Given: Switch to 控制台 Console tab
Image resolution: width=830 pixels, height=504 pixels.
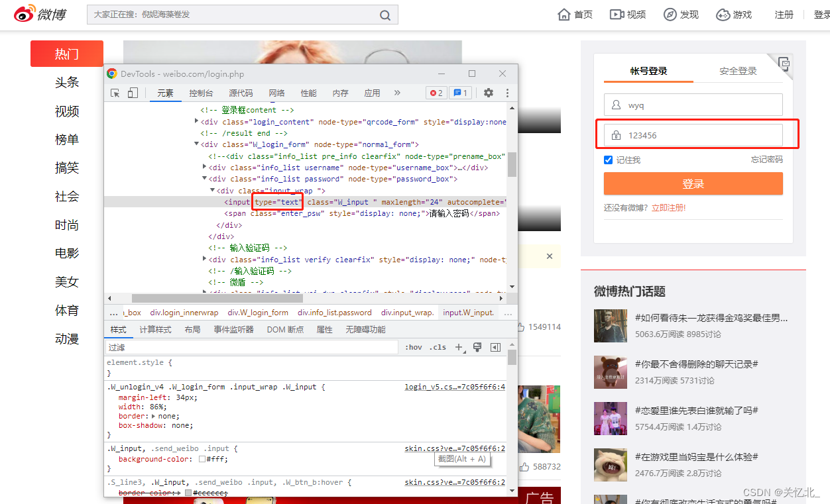Looking at the screenshot, I should [x=202, y=93].
